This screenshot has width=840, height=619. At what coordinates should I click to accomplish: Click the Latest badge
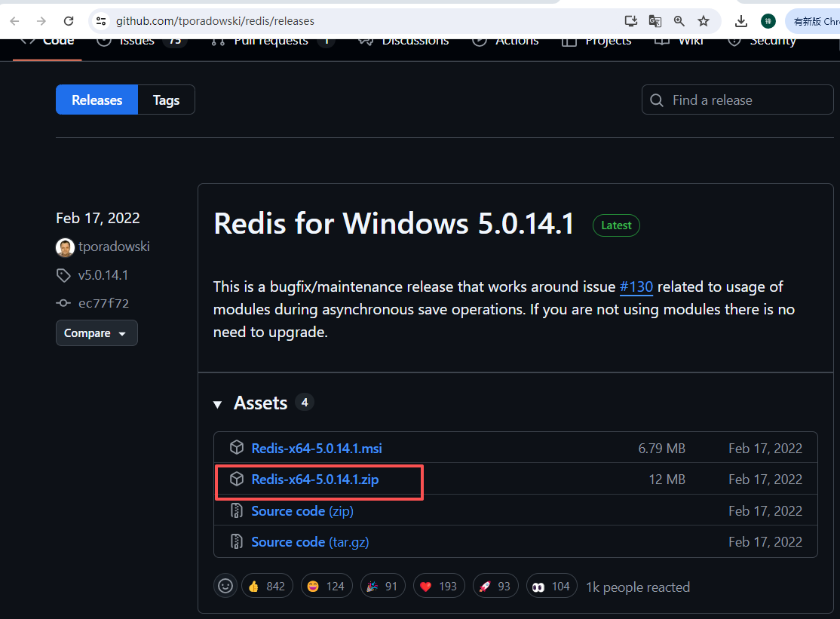616,225
